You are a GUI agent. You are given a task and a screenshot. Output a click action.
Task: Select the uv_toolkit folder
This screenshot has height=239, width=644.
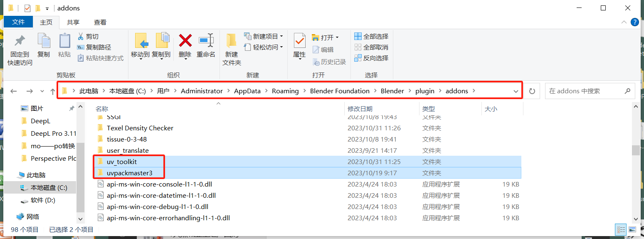(x=121, y=162)
